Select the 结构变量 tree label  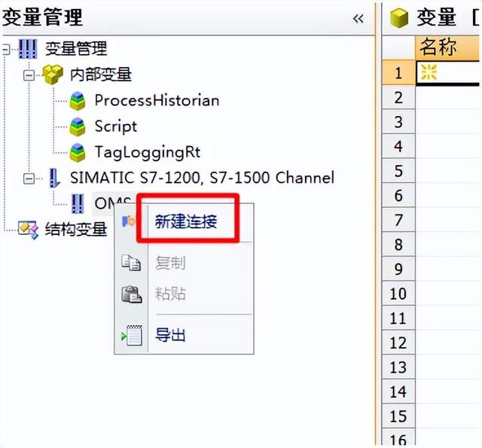(76, 229)
